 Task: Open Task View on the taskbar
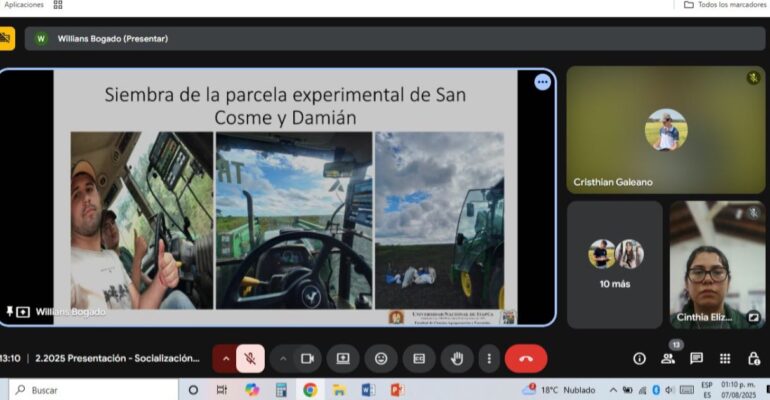[x=222, y=390]
